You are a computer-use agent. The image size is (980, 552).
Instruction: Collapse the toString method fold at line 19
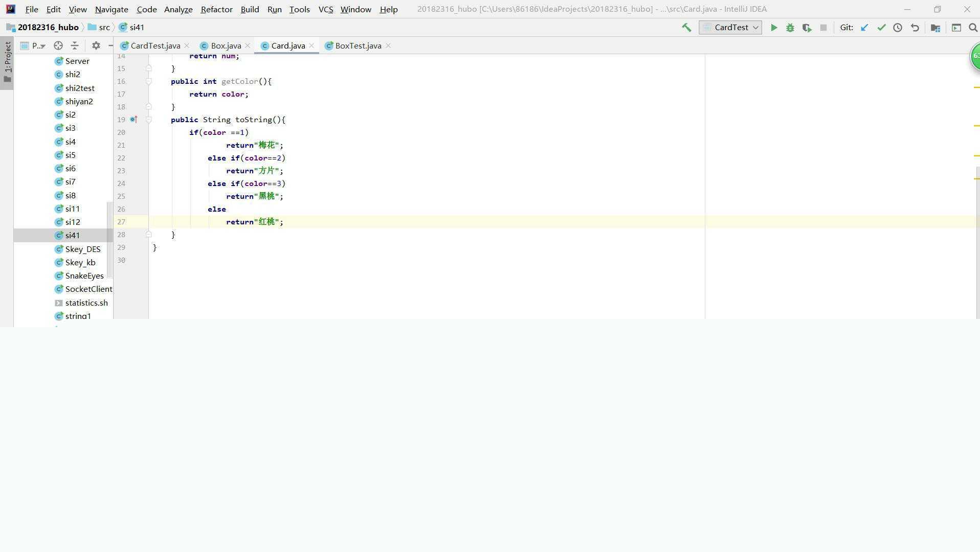(148, 120)
